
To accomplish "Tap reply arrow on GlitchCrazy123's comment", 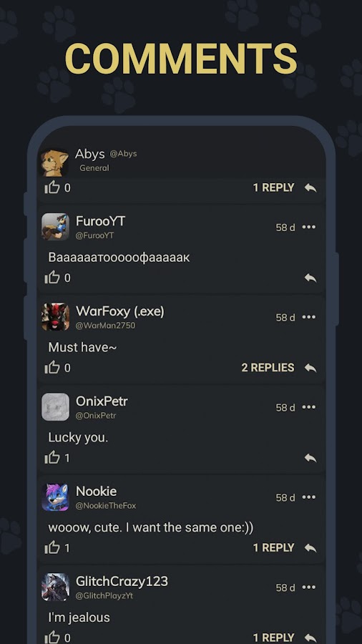I will 310,638.
